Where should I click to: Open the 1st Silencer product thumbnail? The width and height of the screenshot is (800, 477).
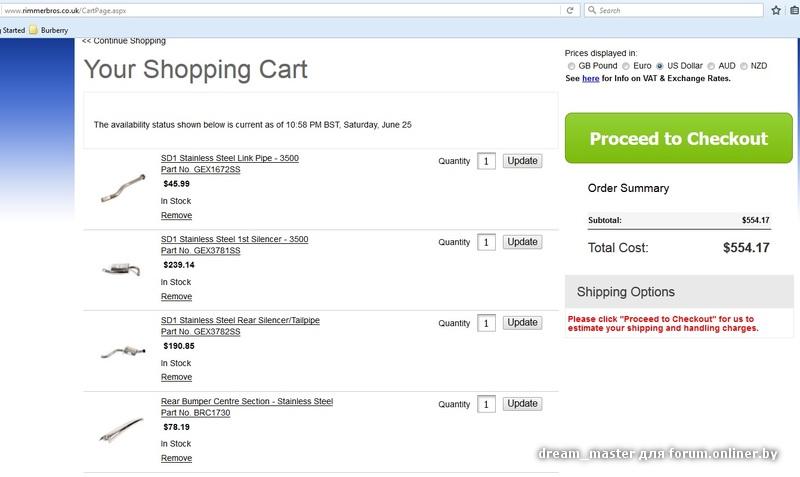pos(123,268)
